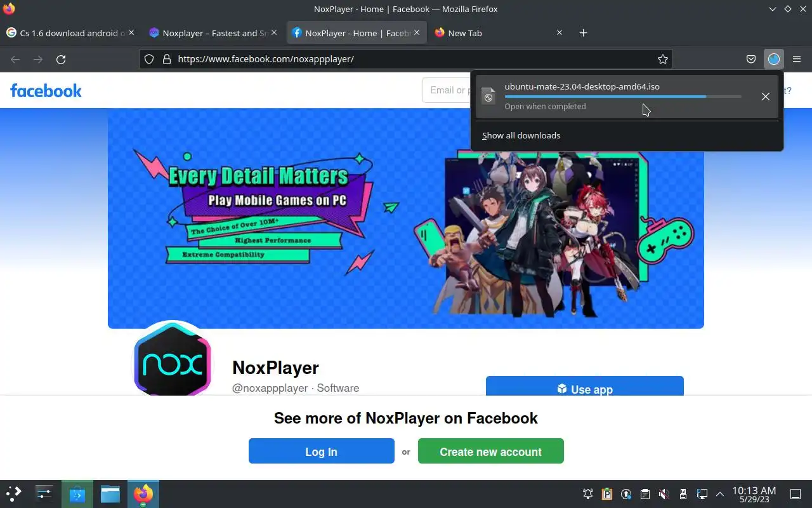The width and height of the screenshot is (812, 508).
Task: Click the system updates tray icon
Action: click(626, 494)
